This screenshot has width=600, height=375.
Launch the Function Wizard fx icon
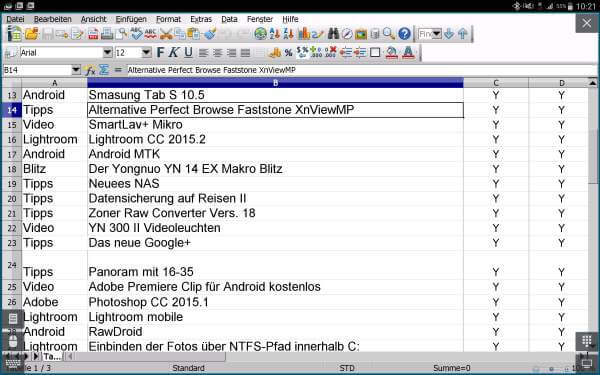coord(90,70)
